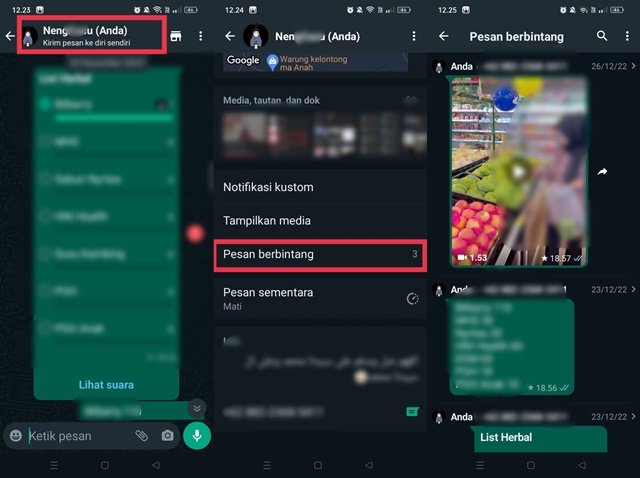Tap the scroll-to-bottom double chevron button

tap(197, 408)
